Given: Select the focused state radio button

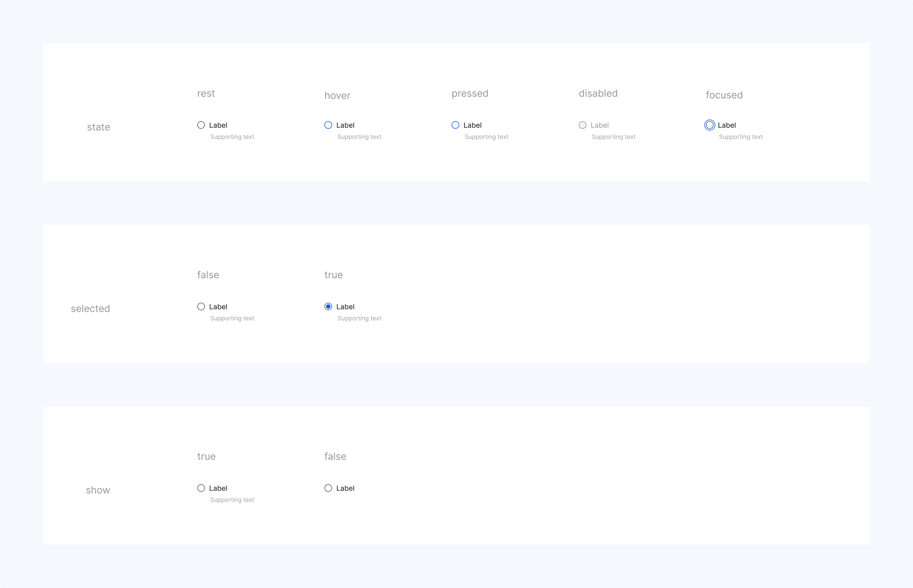Looking at the screenshot, I should click(709, 125).
